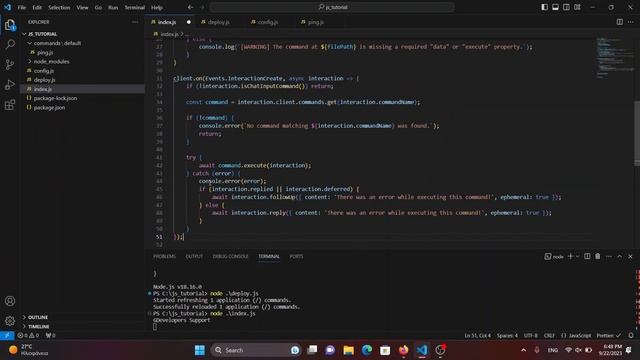
Task: Select the index.js editor tab
Action: [x=167, y=22]
